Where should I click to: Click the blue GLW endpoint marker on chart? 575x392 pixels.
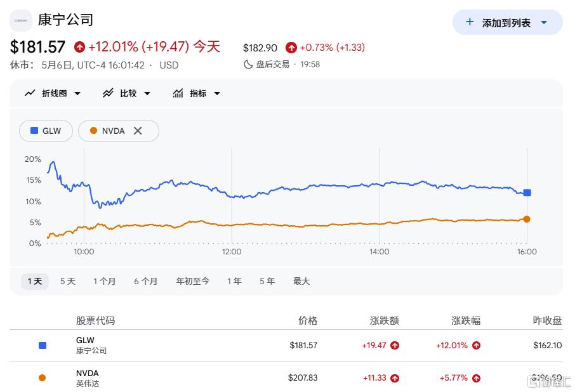point(527,193)
